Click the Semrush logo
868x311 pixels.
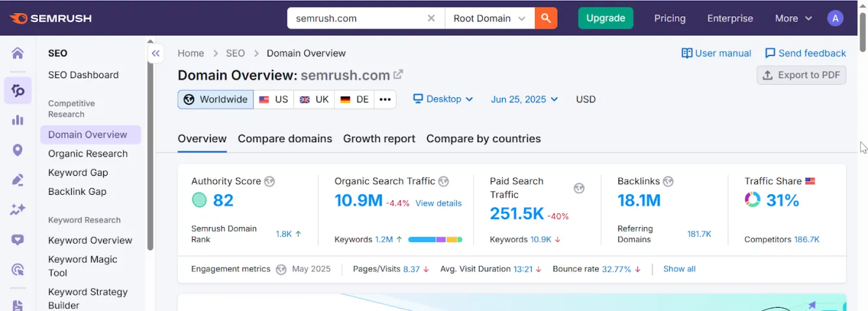click(x=51, y=18)
